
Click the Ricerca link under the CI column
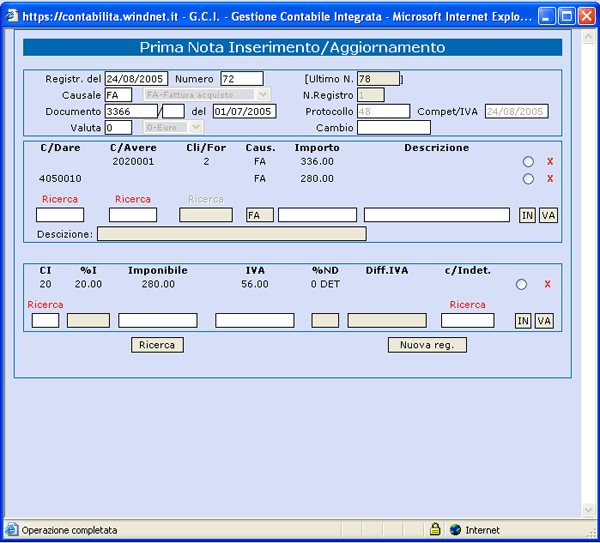tap(45, 305)
